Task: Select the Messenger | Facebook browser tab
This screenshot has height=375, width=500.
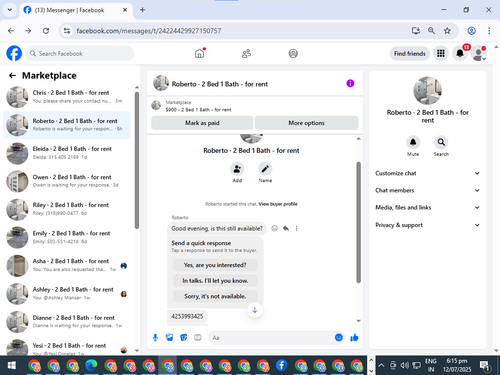Action: [76, 10]
